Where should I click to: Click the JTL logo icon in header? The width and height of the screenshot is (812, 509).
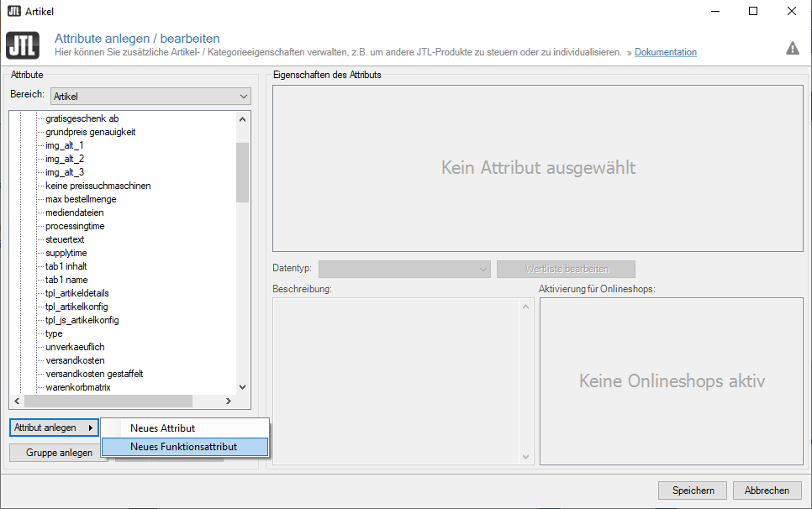point(23,45)
